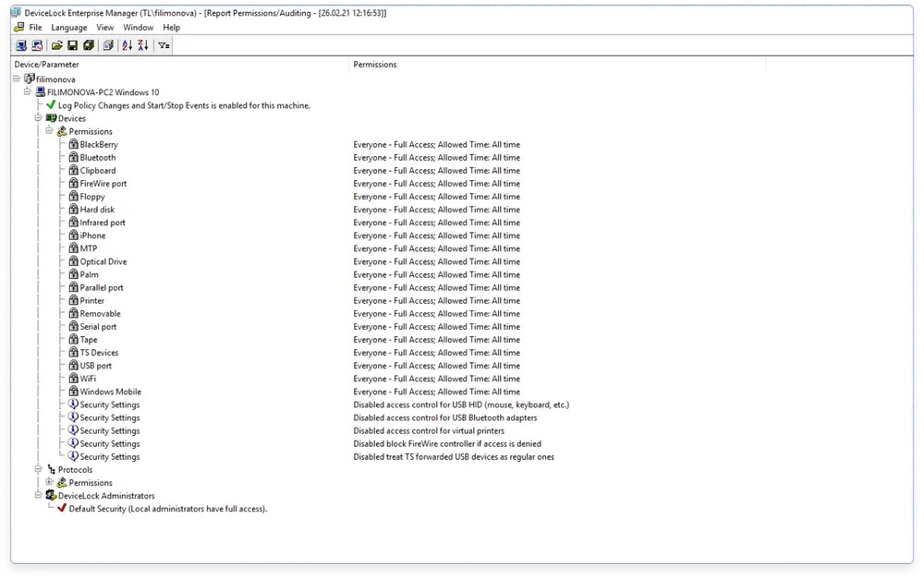Click the Protocols node icon

(x=51, y=469)
